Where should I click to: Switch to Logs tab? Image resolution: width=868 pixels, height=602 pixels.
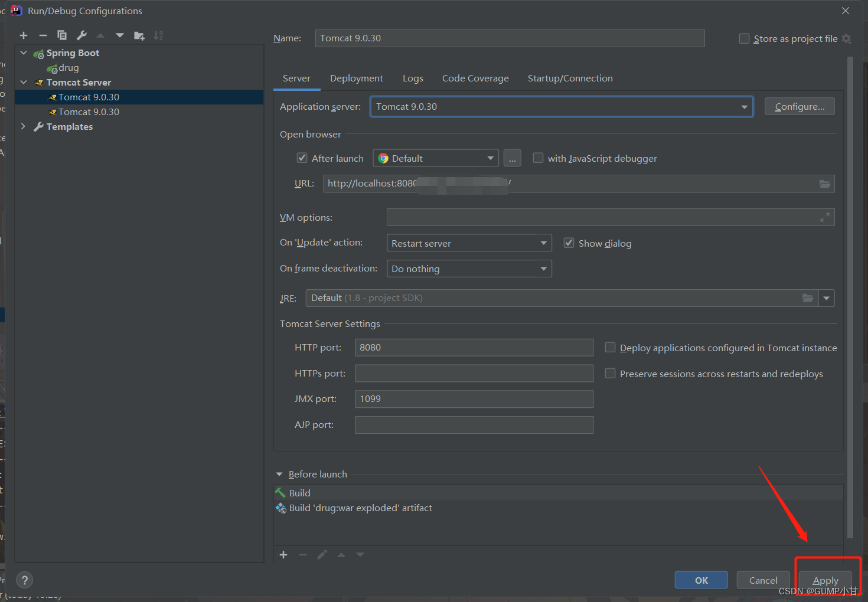(x=413, y=78)
